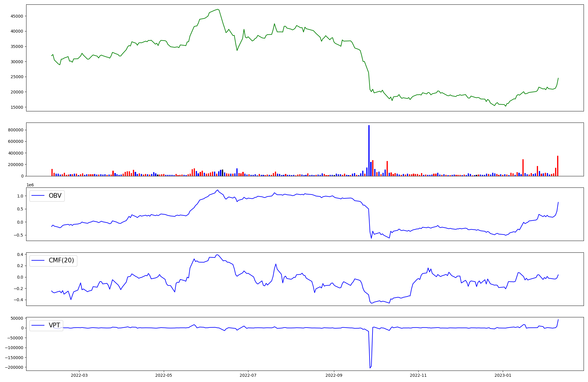Click the 2022-05 date tick label
The image size is (588, 382).
click(164, 375)
